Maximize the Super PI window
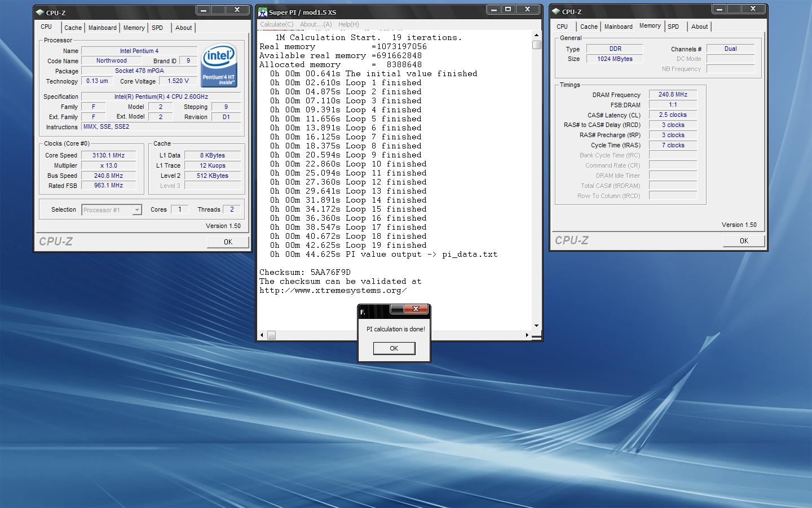The height and width of the screenshot is (508, 812). [508, 10]
